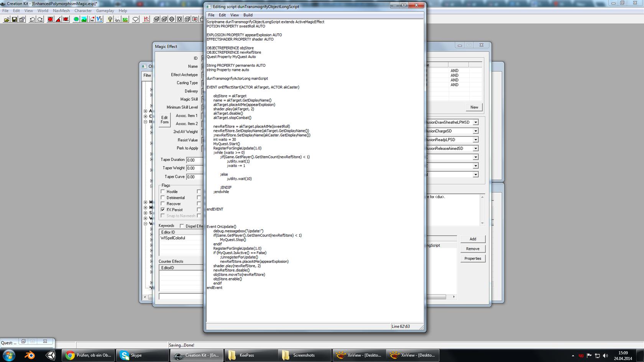Uncheck the FX Persist checkbox
Image resolution: width=644 pixels, height=362 pixels.
[x=163, y=210]
